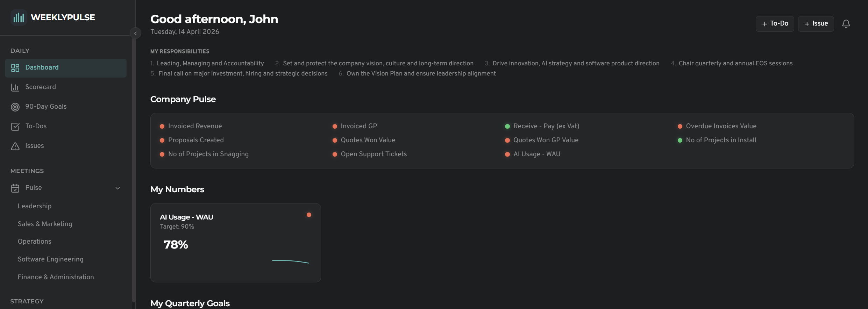This screenshot has width=868, height=309.
Task: Collapse the Pulse meetings submenu chevron
Action: (118, 188)
